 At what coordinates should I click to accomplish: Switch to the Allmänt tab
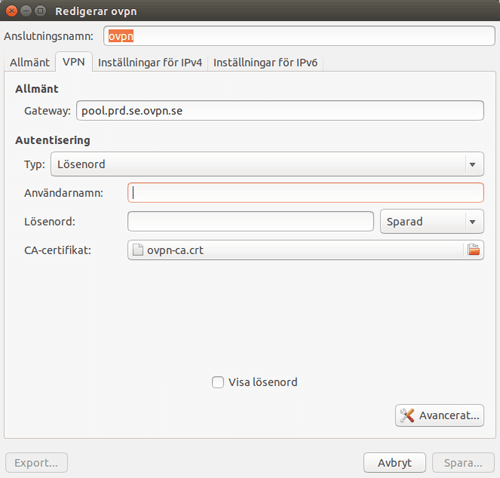pyautogui.click(x=30, y=62)
